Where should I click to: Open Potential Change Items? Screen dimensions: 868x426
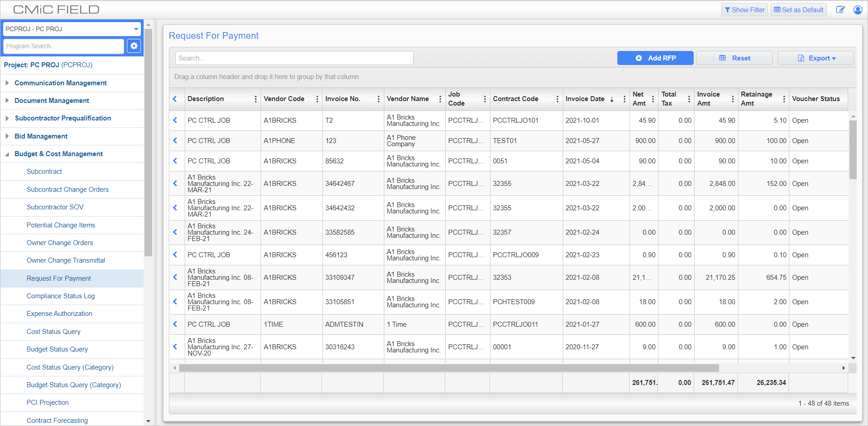click(61, 225)
